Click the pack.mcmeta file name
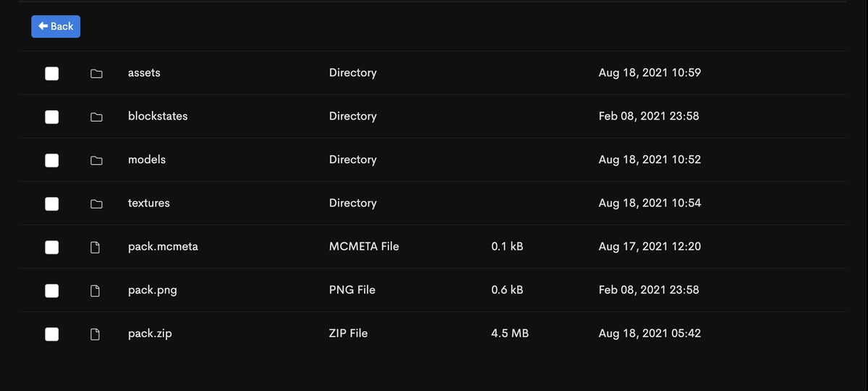 [x=163, y=246]
